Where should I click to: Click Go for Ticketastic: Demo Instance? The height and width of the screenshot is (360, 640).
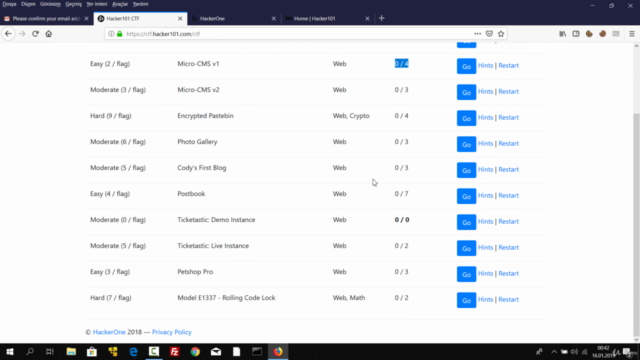point(466,222)
